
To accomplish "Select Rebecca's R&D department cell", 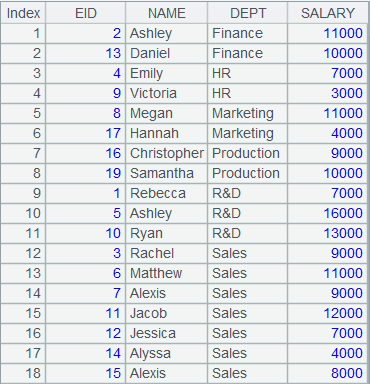I will point(248,193).
